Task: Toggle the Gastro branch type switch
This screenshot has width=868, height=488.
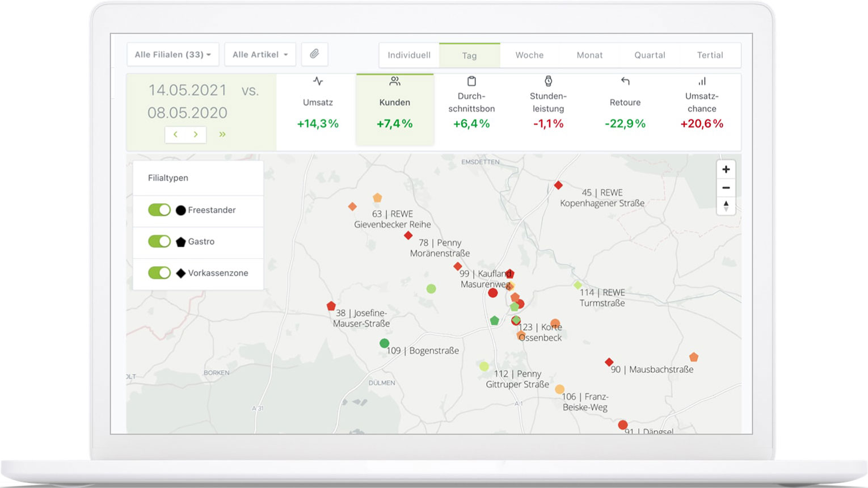Action: pos(159,241)
